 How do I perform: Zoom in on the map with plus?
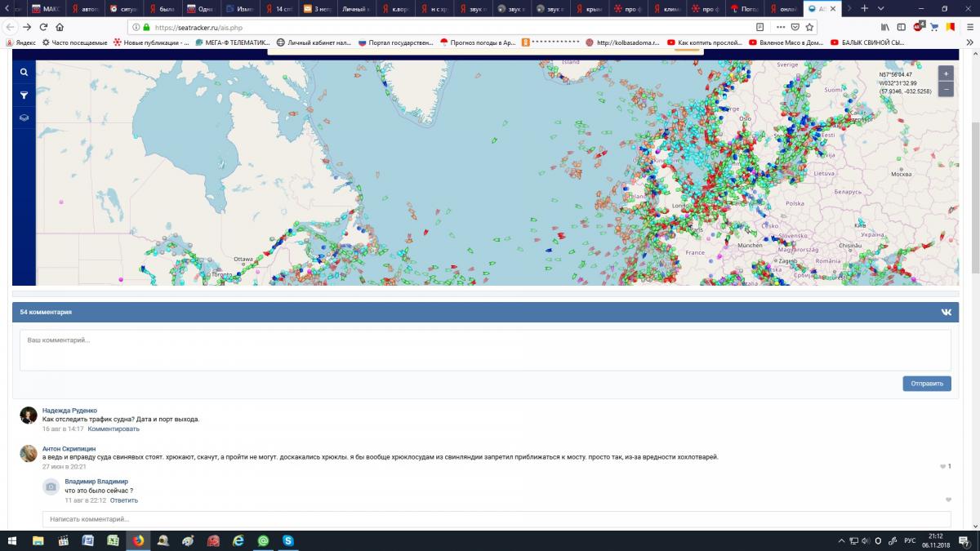946,73
